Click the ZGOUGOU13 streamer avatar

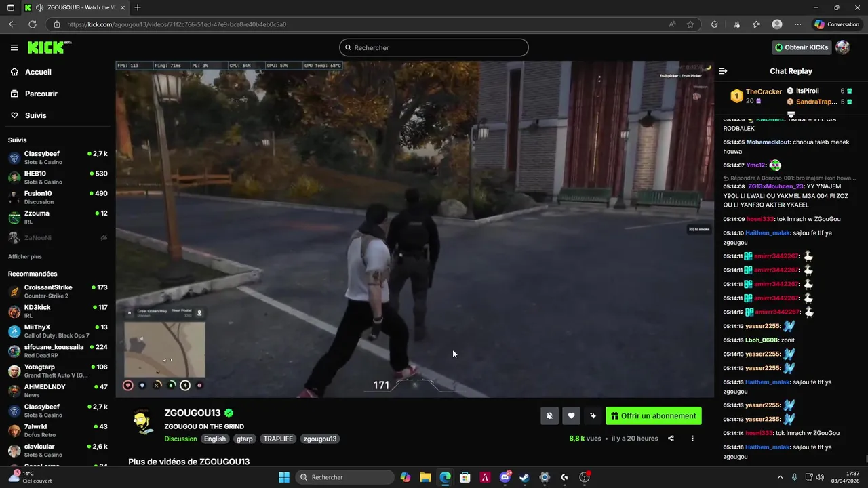pos(142,422)
